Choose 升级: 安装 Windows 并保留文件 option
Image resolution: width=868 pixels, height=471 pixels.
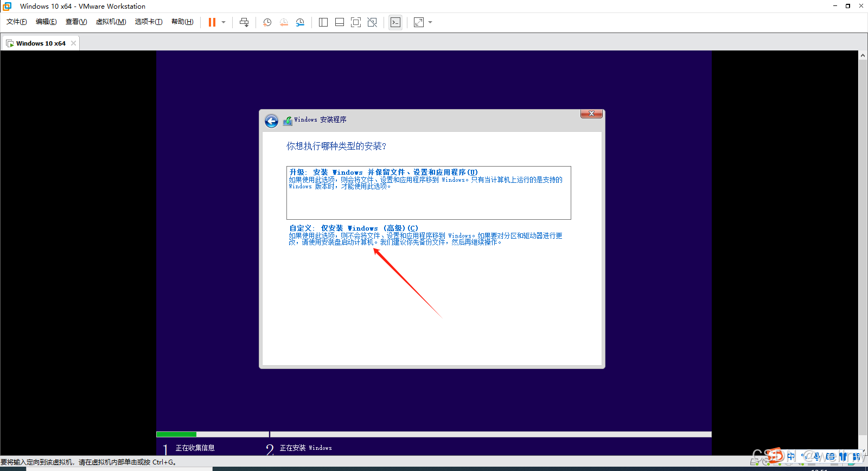429,193
